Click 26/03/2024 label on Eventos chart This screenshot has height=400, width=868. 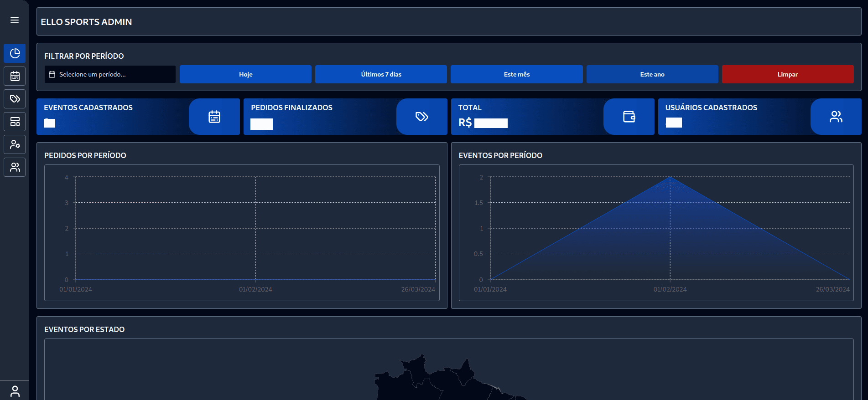click(832, 289)
